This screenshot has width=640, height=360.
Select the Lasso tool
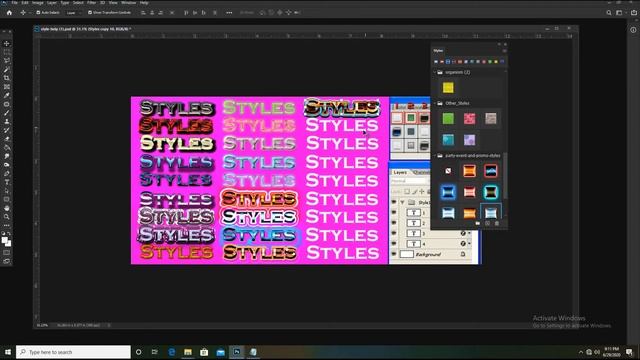[x=7, y=60]
